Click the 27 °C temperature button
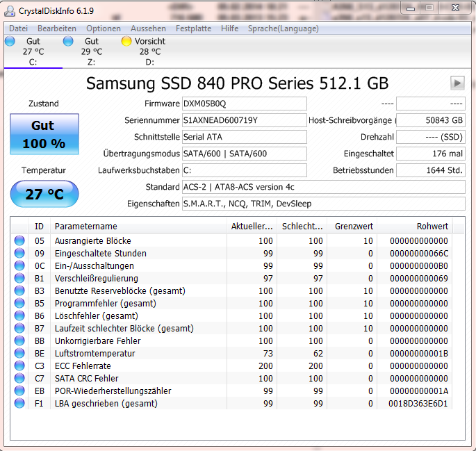This screenshot has height=451, width=476. point(44,194)
